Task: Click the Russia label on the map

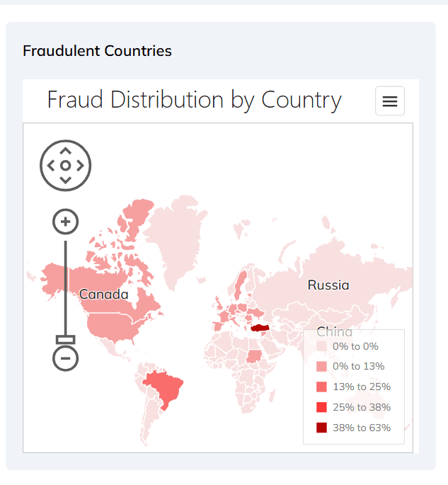Action: pyautogui.click(x=328, y=285)
